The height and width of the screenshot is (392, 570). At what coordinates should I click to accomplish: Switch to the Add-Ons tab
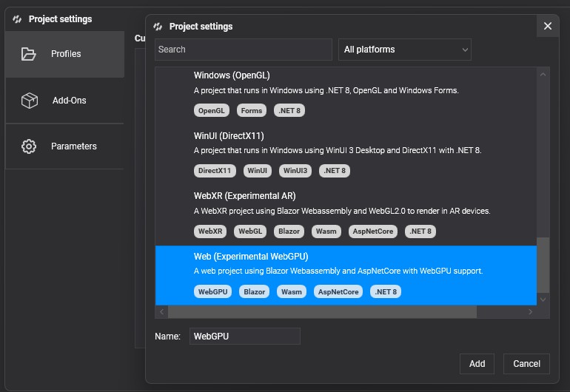(69, 101)
